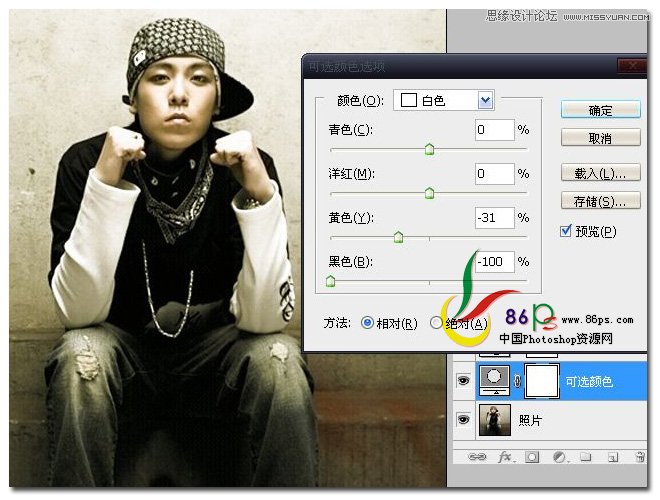Open the 颜色(O) color dropdown showing 白色
Image resolution: width=660 pixels, height=500 pixels.
click(x=444, y=100)
